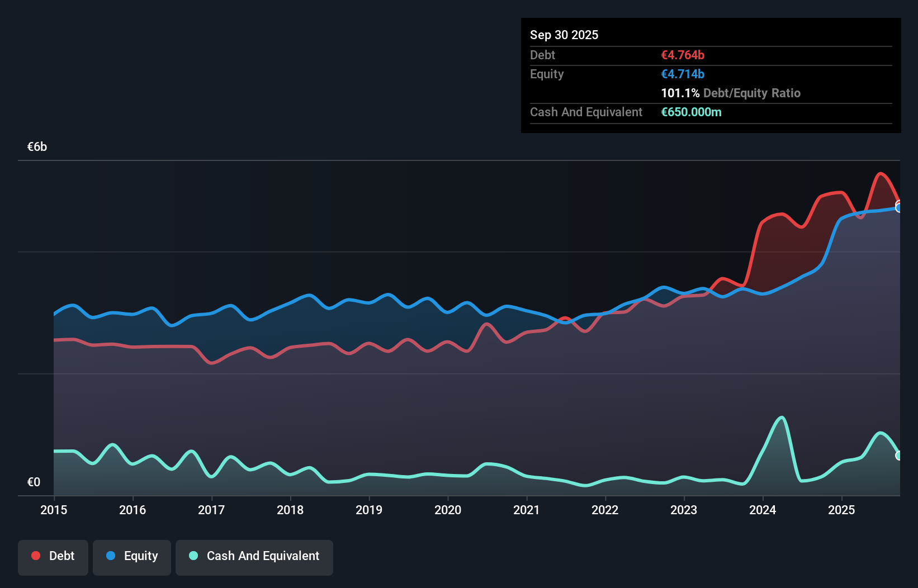Click the 101.1% Debt/Equity Ratio text
Screen dimensions: 918x588
[731, 93]
